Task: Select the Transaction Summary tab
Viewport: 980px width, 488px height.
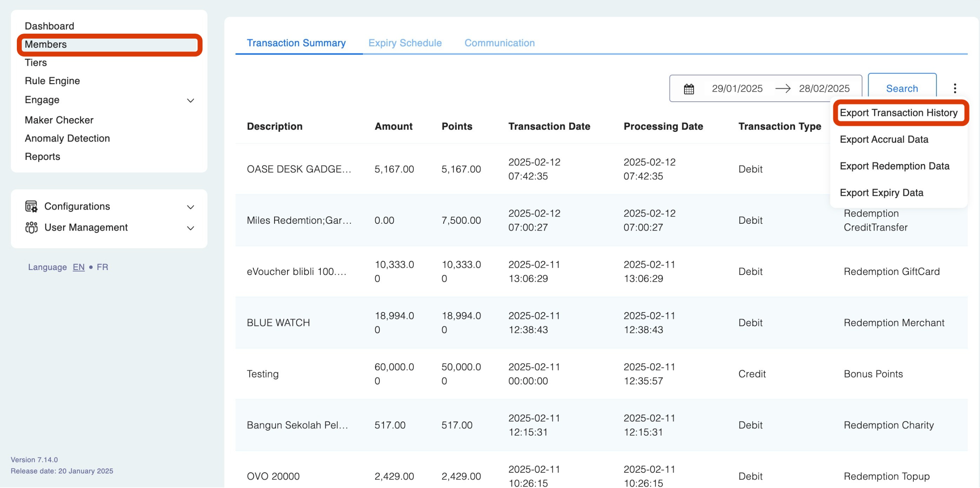Action: (296, 43)
